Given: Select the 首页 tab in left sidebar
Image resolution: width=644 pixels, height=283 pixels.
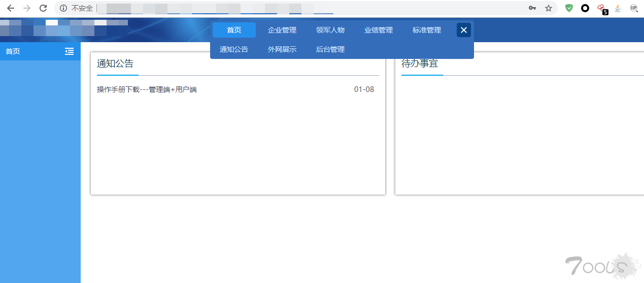Looking at the screenshot, I should (40, 51).
